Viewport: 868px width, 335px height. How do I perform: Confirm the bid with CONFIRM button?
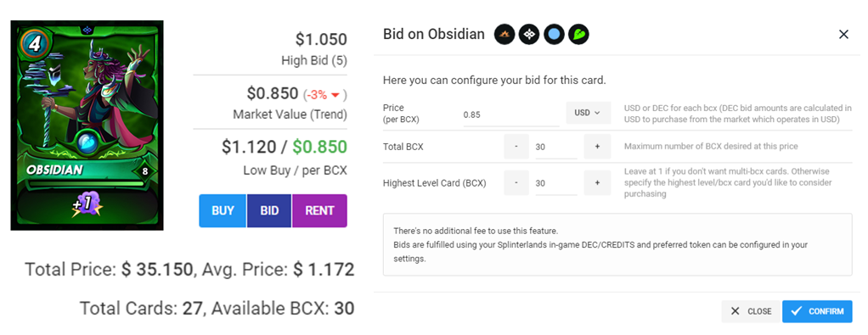(x=817, y=311)
